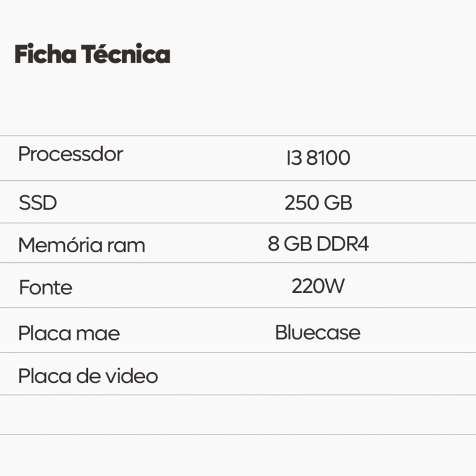476x476 pixels.
Task: Select the '8 GB DDR4' memory value
Action: (318, 244)
